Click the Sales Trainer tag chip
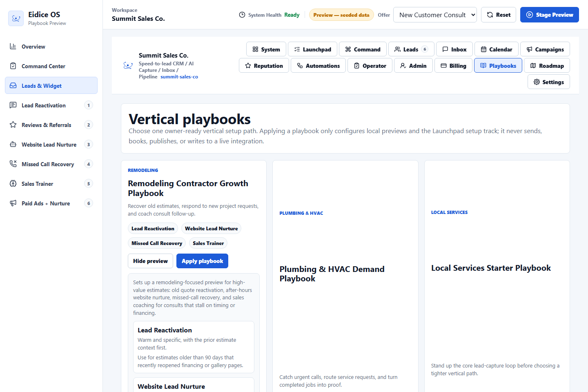The image size is (588, 392). (208, 243)
